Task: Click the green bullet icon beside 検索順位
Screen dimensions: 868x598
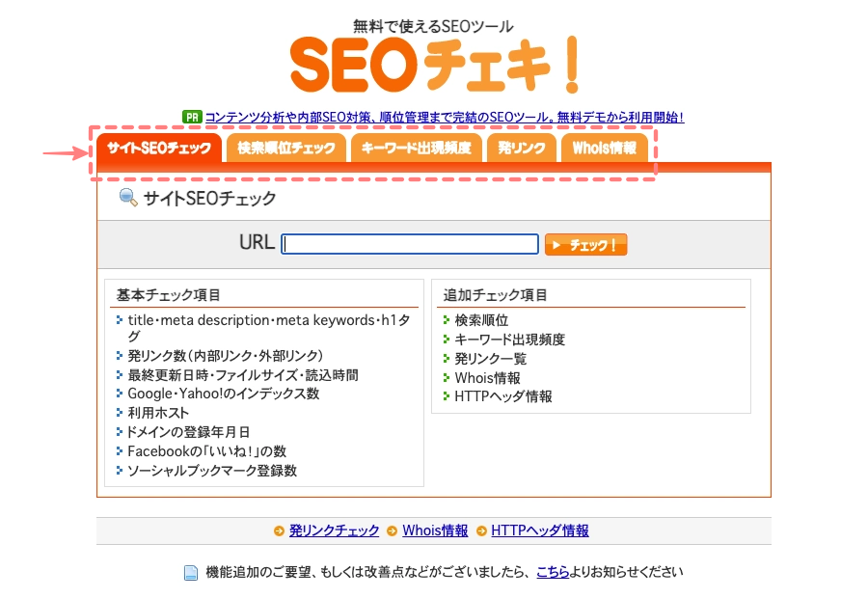Action: 447,320
